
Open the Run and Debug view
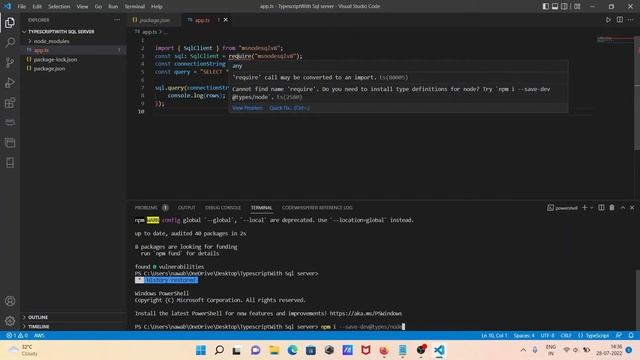10,82
